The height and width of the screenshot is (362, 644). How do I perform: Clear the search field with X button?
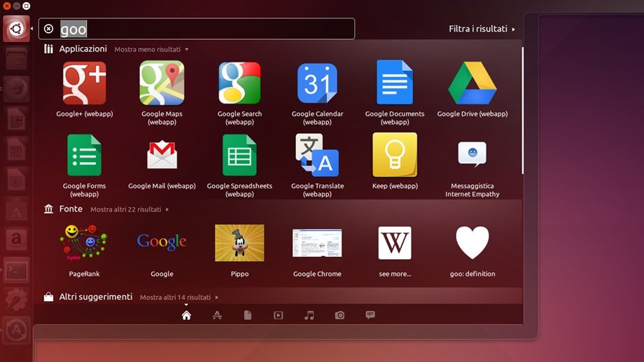pos(48,29)
